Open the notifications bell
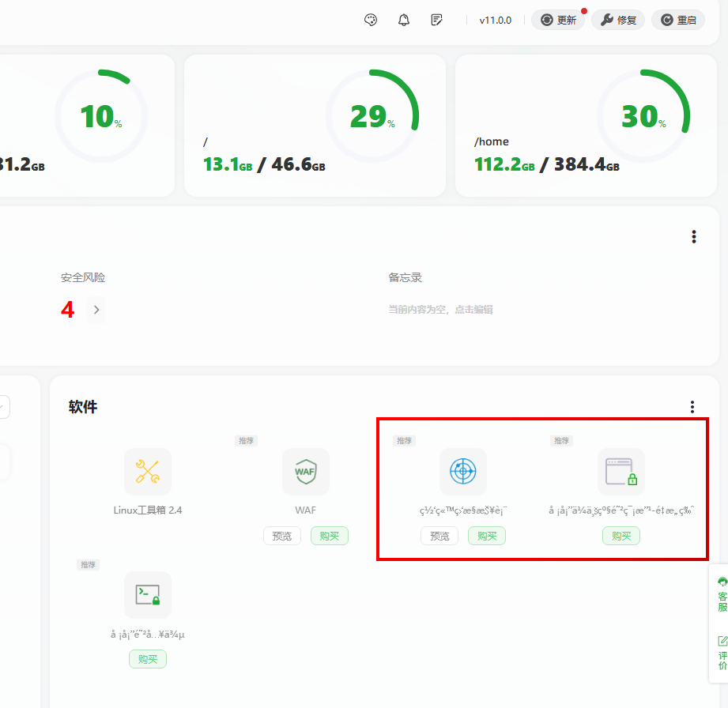 pos(404,20)
